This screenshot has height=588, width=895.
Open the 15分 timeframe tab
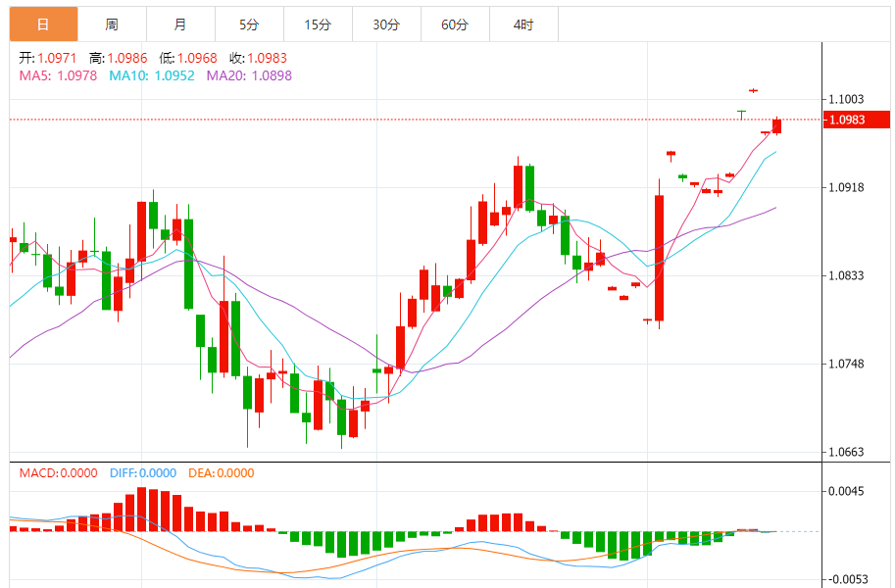coord(318,24)
